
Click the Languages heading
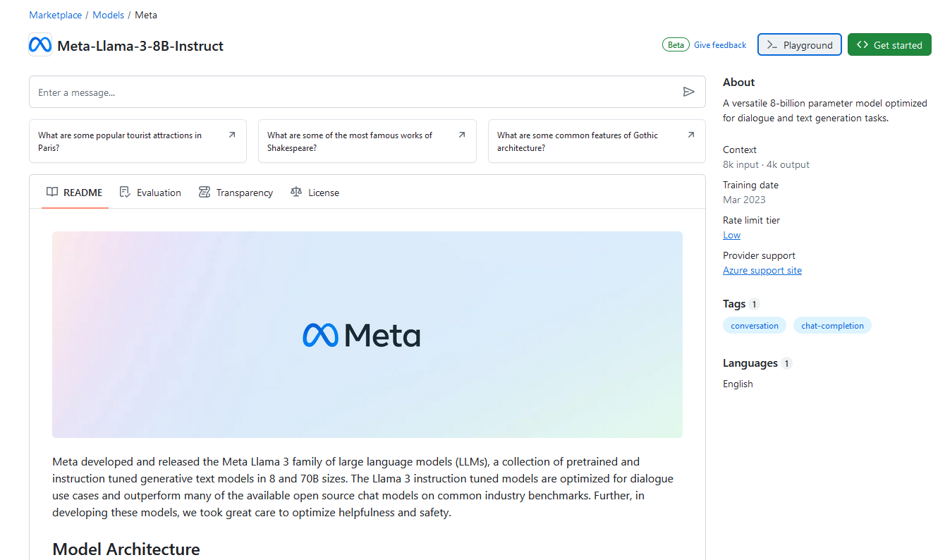coord(750,363)
